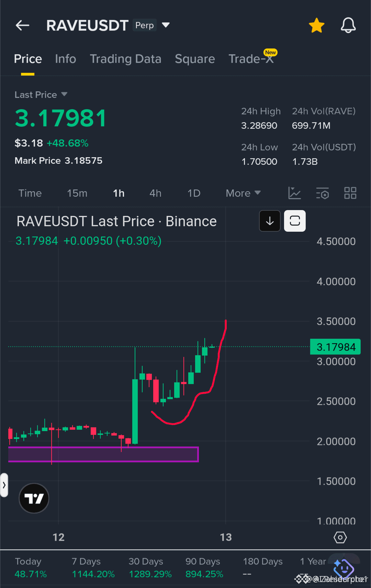Click the RAVEUSDT Last Price chart title
Viewport: 371px width, 588px height.
(x=116, y=221)
